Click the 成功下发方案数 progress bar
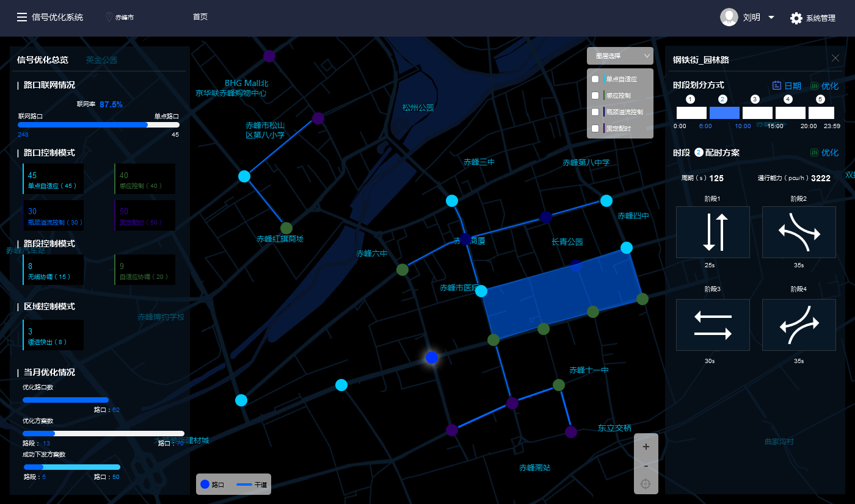This screenshot has width=855, height=504. pos(71,467)
